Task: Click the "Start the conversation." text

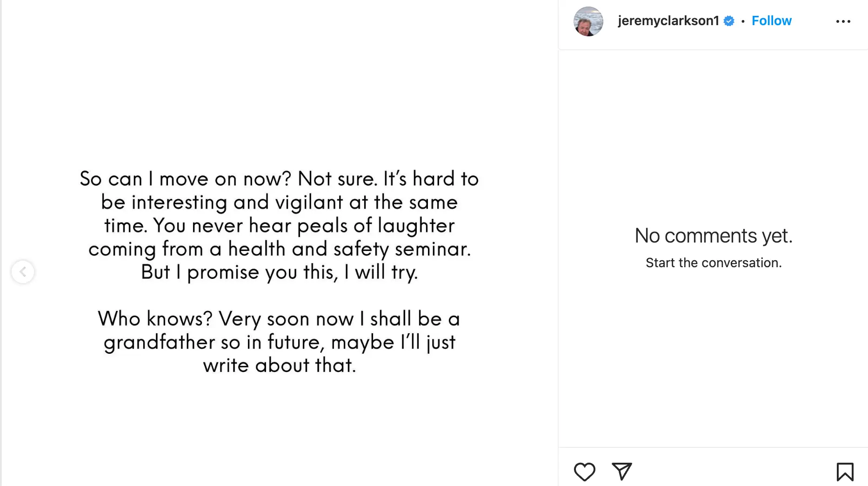Action: pyautogui.click(x=713, y=263)
